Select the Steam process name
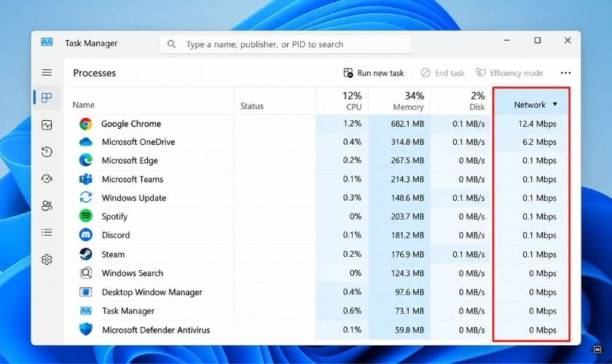This screenshot has width=612, height=364. coord(113,254)
